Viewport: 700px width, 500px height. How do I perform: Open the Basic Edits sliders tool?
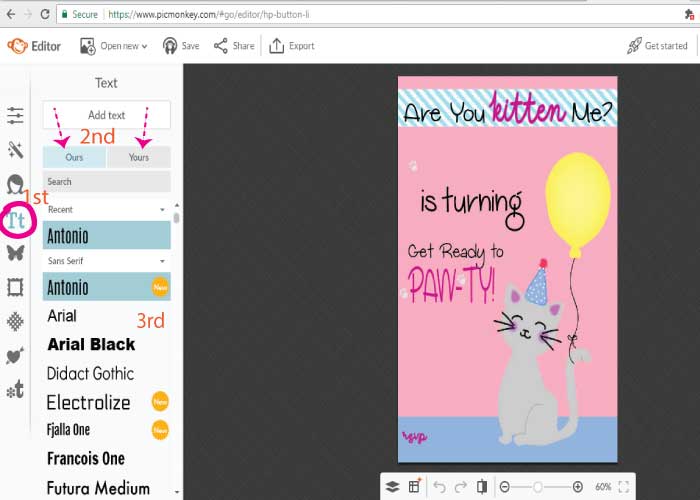pos(15,116)
